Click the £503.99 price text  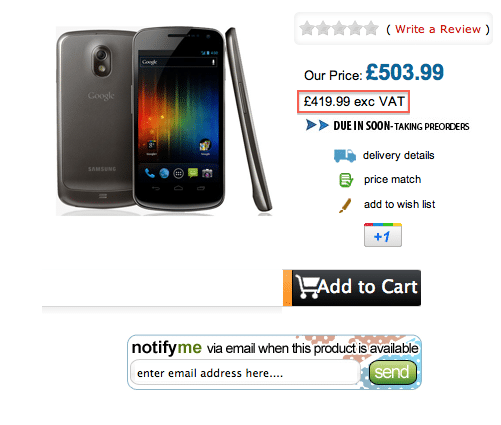click(x=405, y=72)
